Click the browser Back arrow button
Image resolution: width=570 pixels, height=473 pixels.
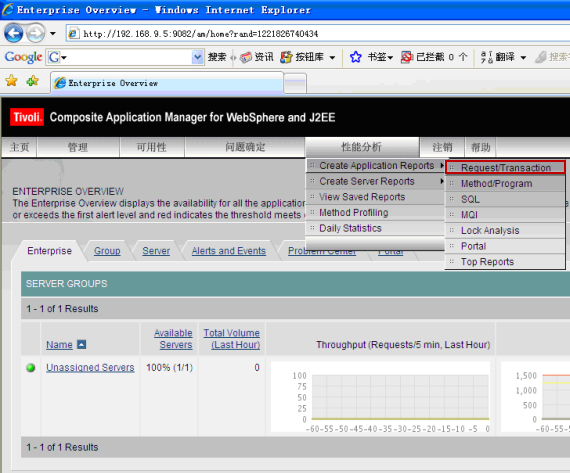click(x=13, y=33)
